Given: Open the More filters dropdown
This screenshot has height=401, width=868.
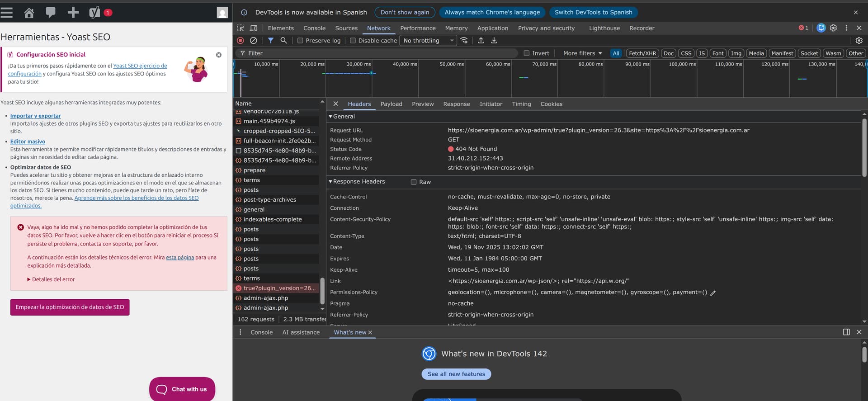Looking at the screenshot, I should (582, 53).
